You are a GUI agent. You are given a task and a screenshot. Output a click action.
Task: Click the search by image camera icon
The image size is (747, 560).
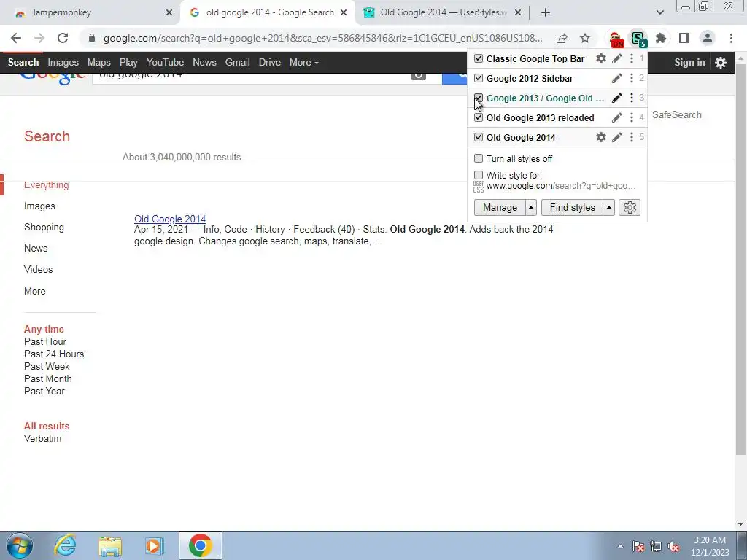point(418,74)
